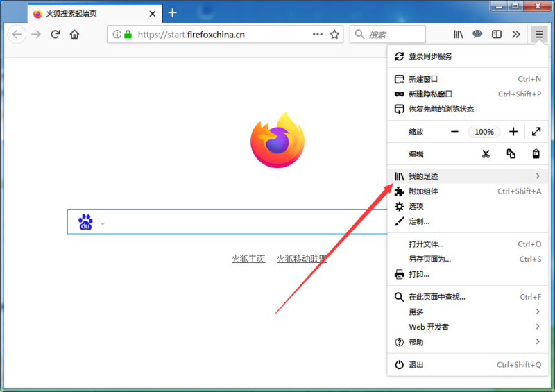Expand 我的足迹 submenu
The width and height of the screenshot is (555, 392).
pos(468,176)
